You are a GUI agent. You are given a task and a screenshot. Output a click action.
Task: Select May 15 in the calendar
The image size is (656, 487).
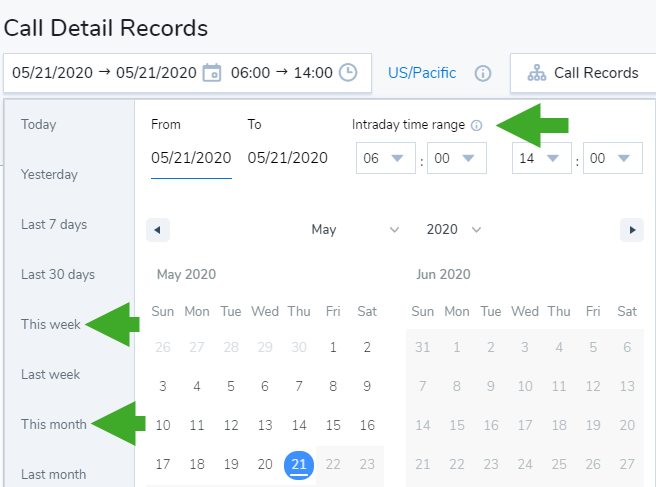tap(333, 425)
